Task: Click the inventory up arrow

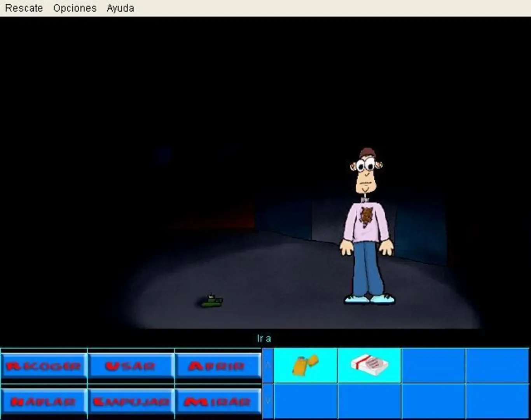Action: click(x=268, y=365)
